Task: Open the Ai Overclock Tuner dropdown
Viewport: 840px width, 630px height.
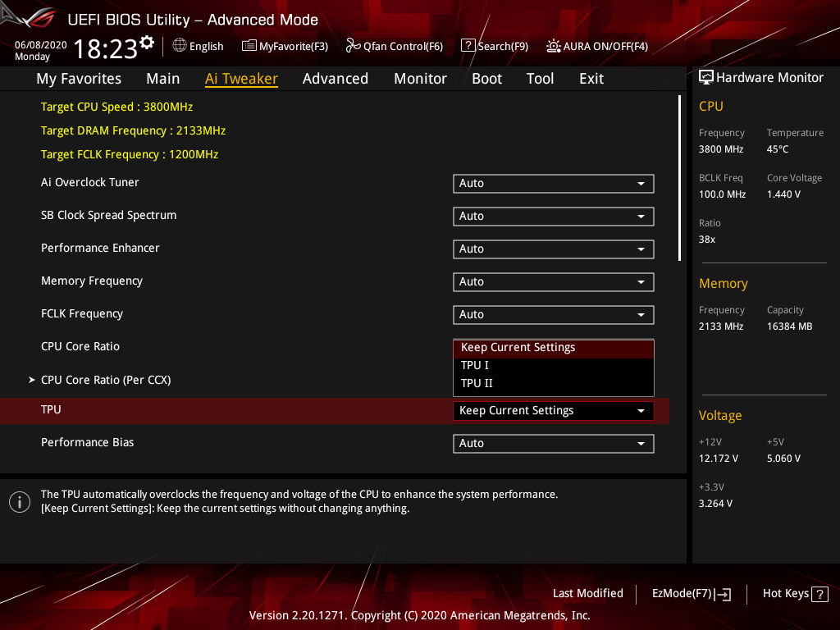Action: click(554, 183)
